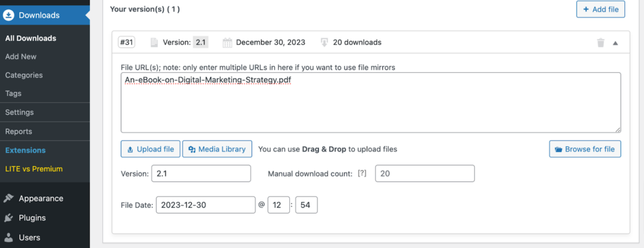Click the 20 downloads text

pyautogui.click(x=357, y=42)
